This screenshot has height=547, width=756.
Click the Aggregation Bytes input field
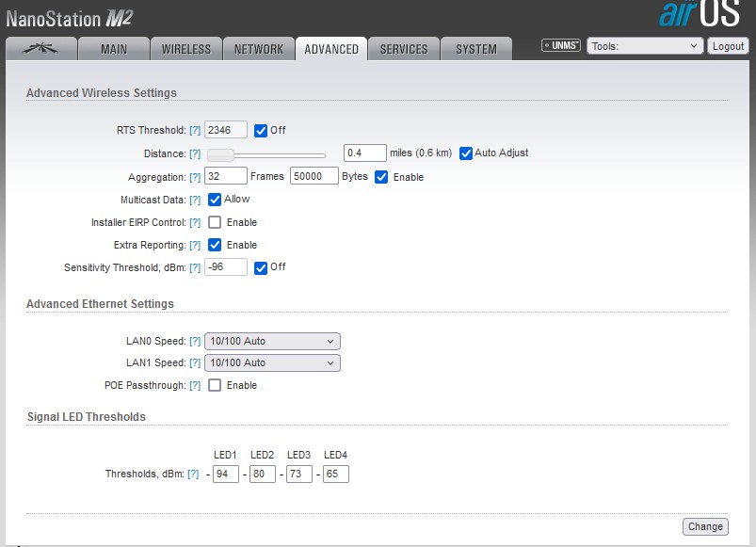314,176
